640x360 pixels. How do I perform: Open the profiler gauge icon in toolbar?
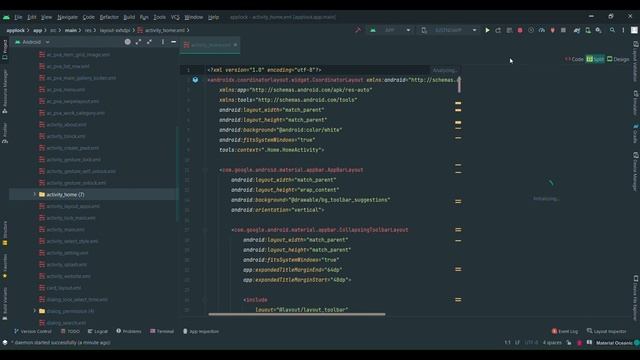click(x=542, y=30)
